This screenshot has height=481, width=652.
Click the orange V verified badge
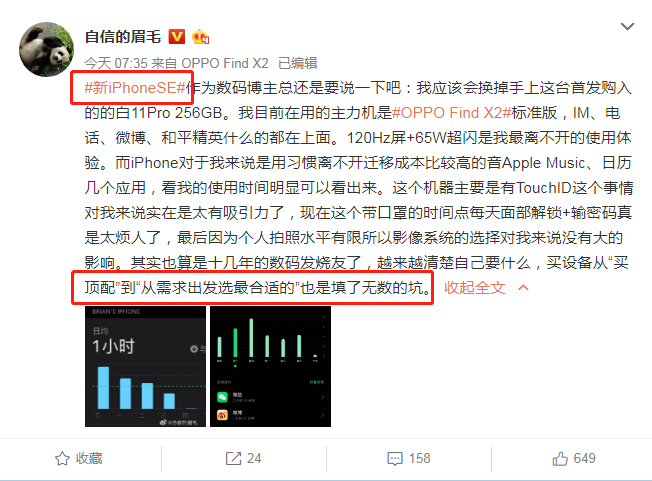pyautogui.click(x=177, y=37)
